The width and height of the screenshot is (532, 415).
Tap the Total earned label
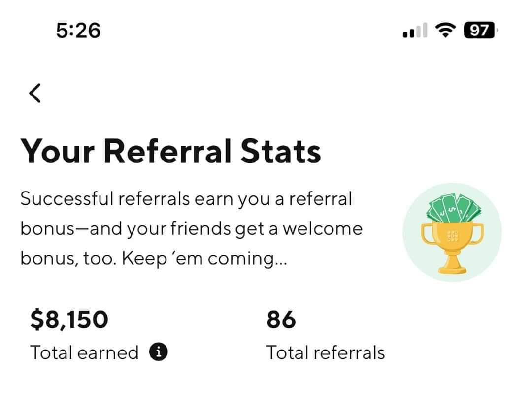85,352
